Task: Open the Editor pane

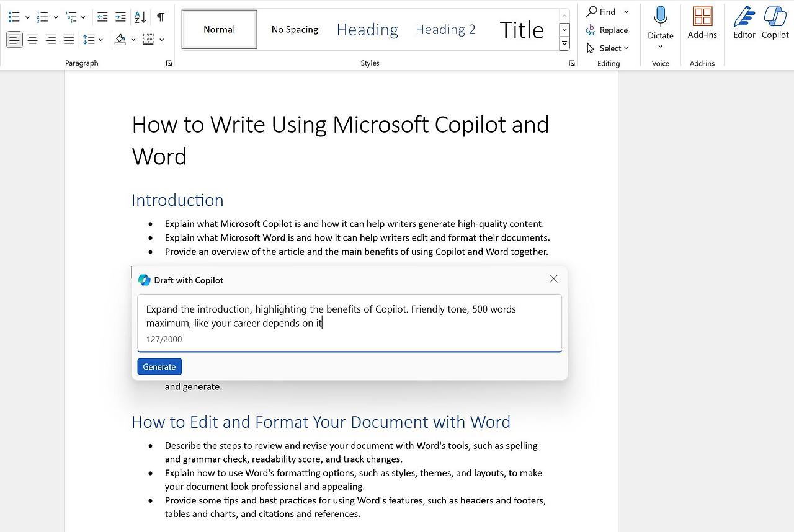Action: coord(744,23)
